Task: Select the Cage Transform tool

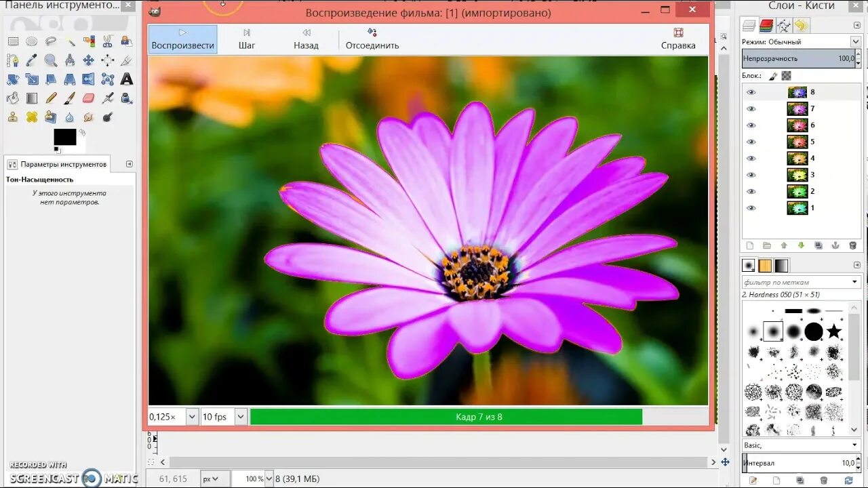Action: click(107, 79)
